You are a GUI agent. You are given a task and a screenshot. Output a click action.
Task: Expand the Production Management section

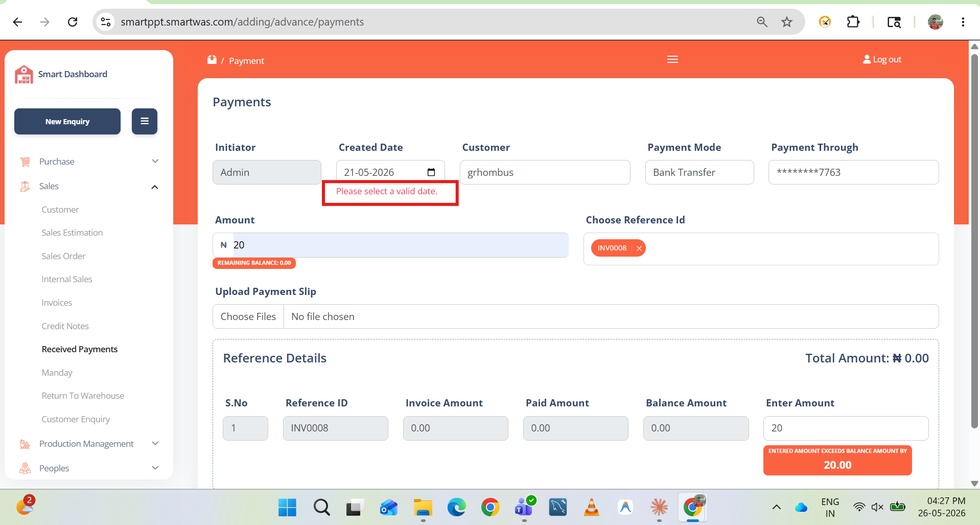pos(155,443)
